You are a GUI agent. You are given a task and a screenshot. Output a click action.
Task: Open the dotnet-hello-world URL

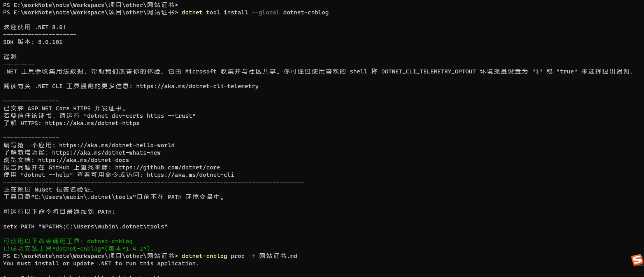coord(117,145)
